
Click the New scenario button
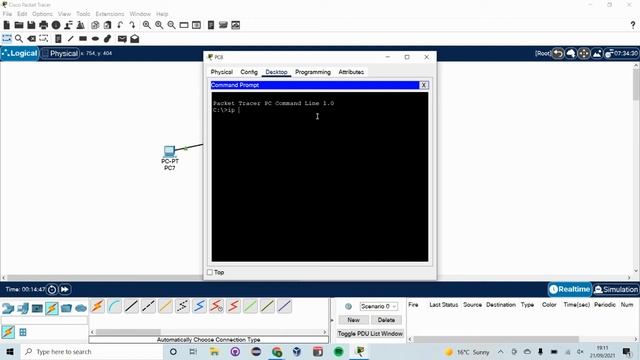(x=353, y=320)
